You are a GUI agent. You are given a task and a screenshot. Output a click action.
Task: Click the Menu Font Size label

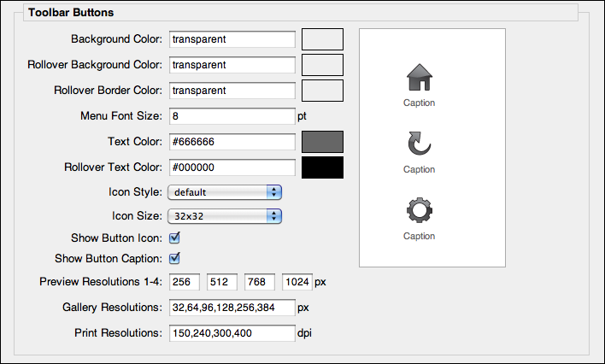(x=121, y=116)
